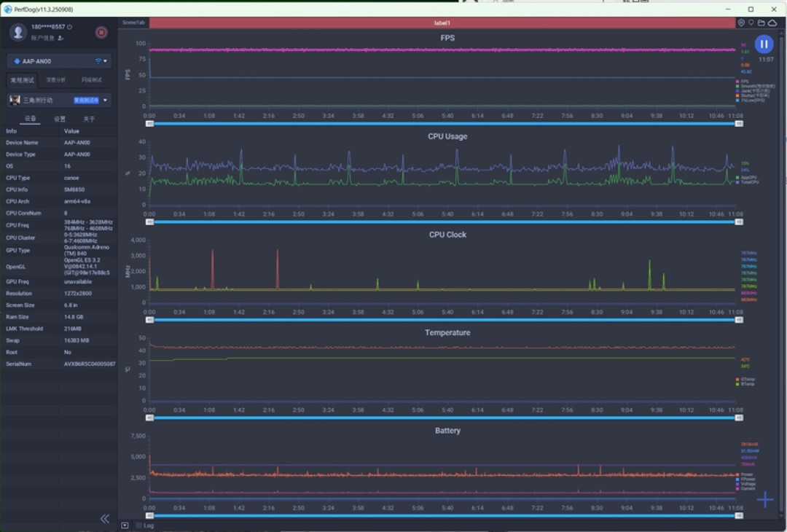Switch to the 关于 tab
Viewport: 787px width, 532px height.
pos(89,119)
